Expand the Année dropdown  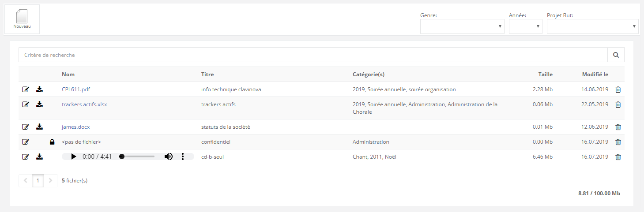[525, 26]
